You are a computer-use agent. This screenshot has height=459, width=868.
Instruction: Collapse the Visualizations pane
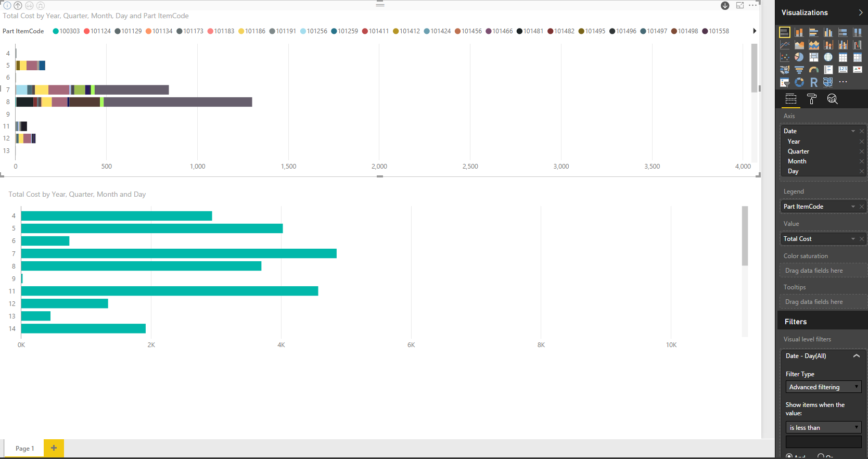click(861, 12)
